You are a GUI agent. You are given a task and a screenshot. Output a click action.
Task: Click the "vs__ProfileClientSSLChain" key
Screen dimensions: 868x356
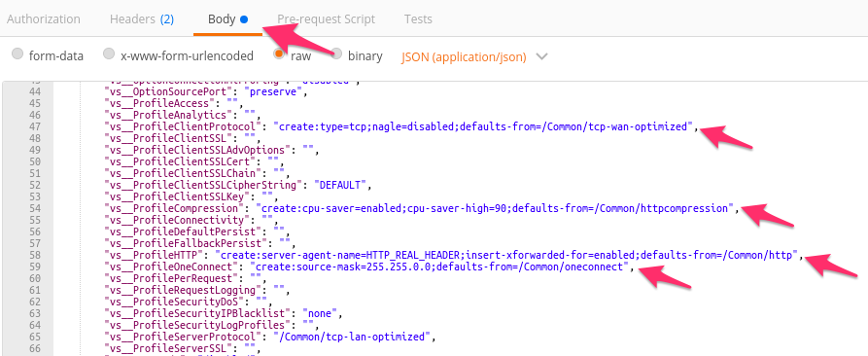click(x=183, y=173)
